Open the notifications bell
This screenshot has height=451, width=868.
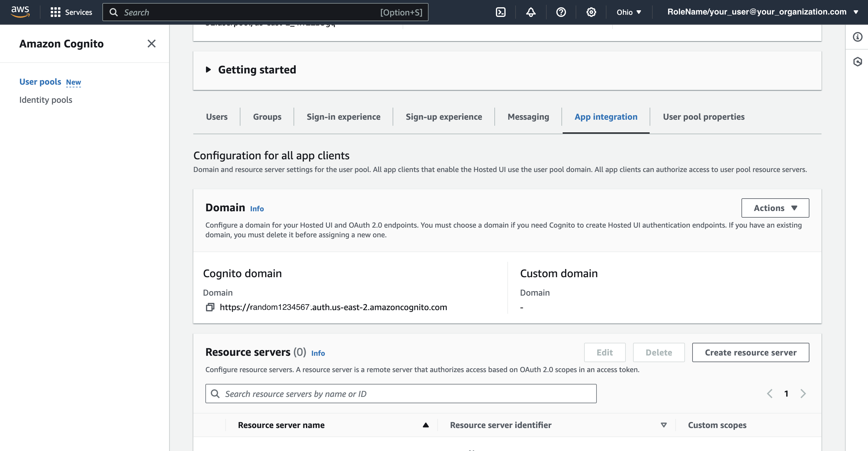531,12
